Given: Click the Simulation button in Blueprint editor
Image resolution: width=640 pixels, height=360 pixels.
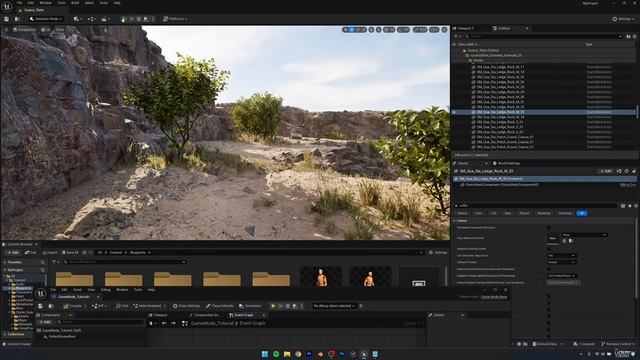Looking at the screenshot, I should [x=250, y=306].
